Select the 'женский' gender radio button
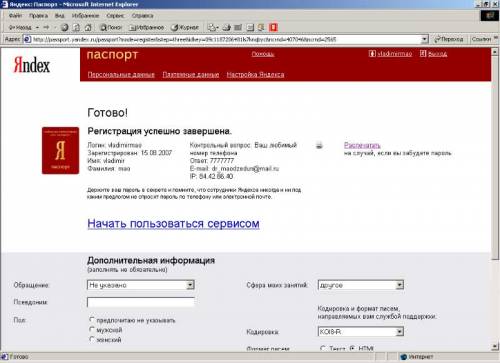The image size is (500, 363). point(92,339)
